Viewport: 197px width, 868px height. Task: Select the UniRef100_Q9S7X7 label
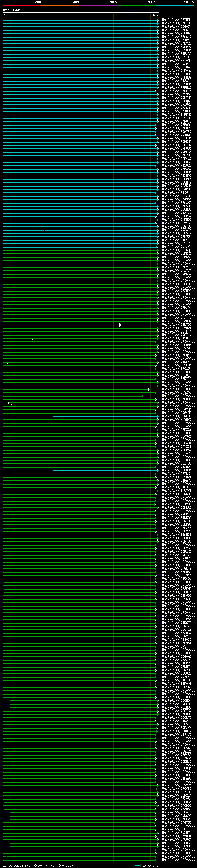(x=177, y=57)
